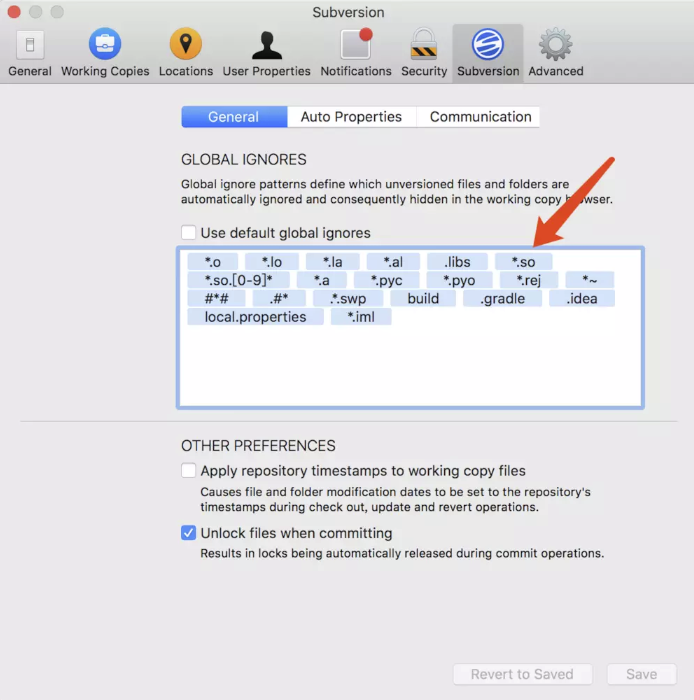Select the local.properties ignore token
This screenshot has width=694, height=700.
pyautogui.click(x=255, y=317)
